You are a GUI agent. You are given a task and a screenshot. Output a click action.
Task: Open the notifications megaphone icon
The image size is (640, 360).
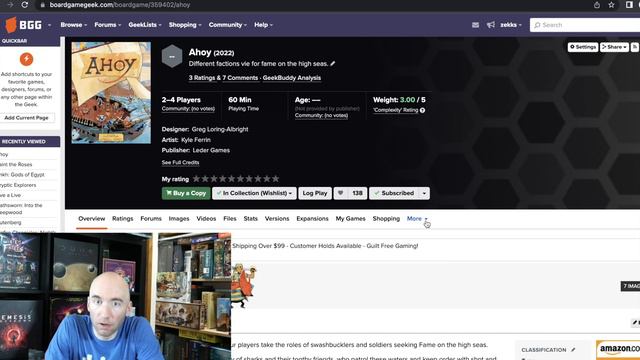coord(491,25)
